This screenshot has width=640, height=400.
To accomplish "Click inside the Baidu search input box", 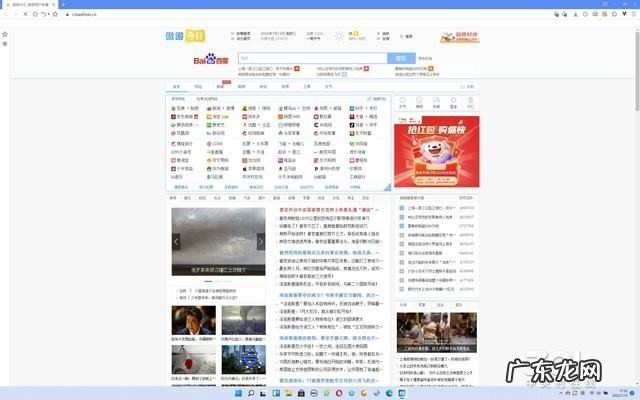I will pos(313,58).
